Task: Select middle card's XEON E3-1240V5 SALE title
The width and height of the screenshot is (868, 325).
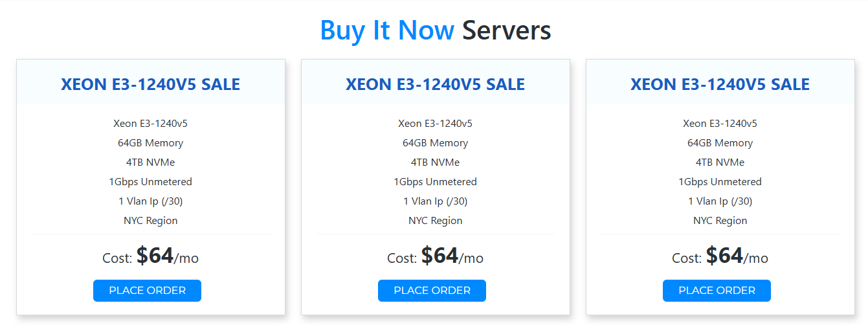Action: point(435,84)
